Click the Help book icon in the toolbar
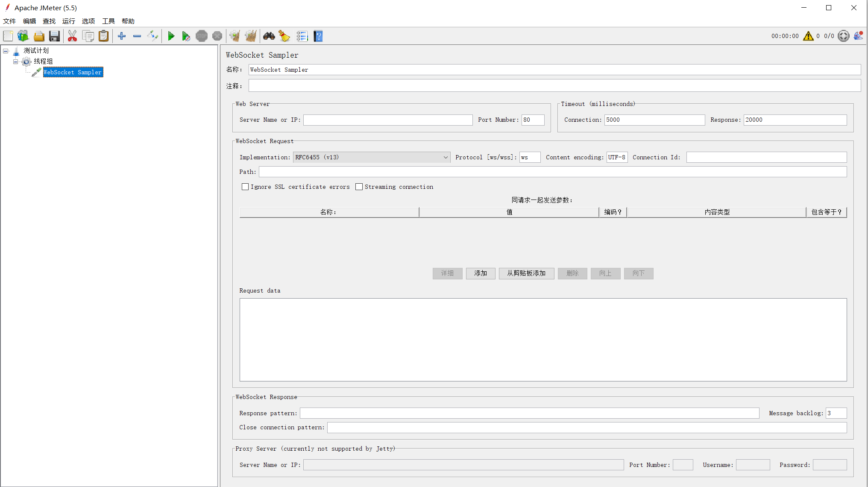The width and height of the screenshot is (868, 487). 318,36
